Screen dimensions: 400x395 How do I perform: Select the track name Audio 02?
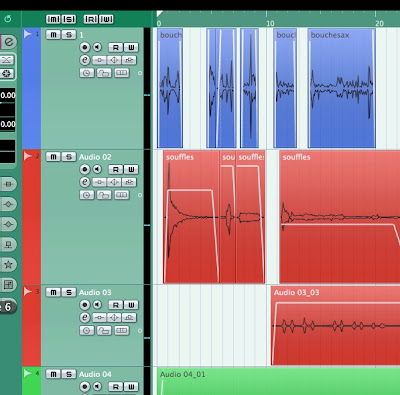point(95,157)
